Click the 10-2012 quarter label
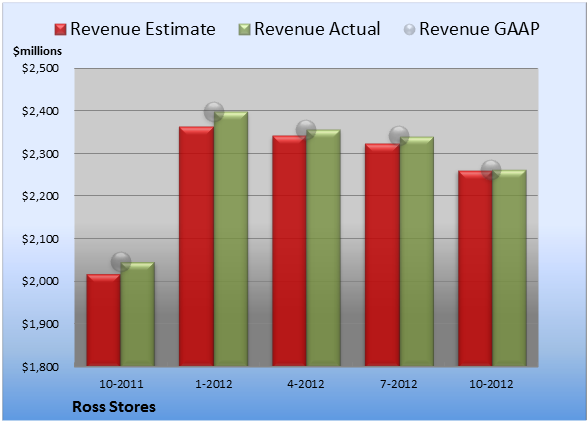 click(491, 384)
